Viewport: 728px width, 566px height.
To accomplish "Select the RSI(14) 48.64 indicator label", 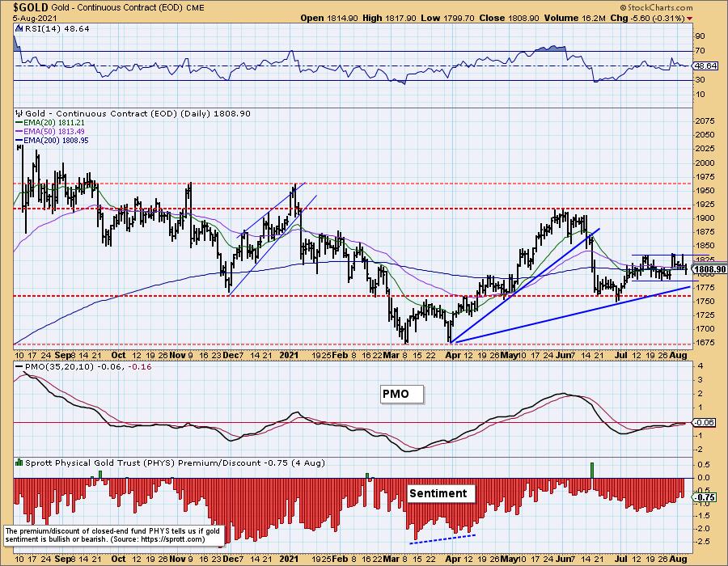I will tap(56, 28).
